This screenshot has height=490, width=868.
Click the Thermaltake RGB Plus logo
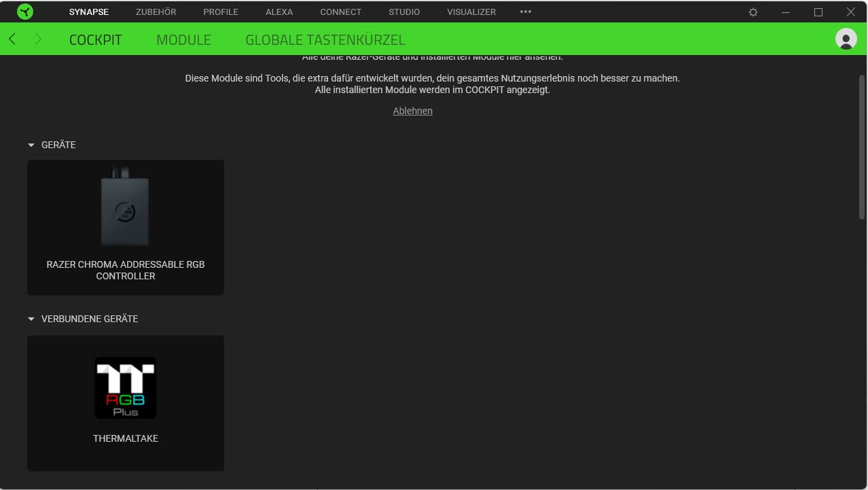coord(126,388)
